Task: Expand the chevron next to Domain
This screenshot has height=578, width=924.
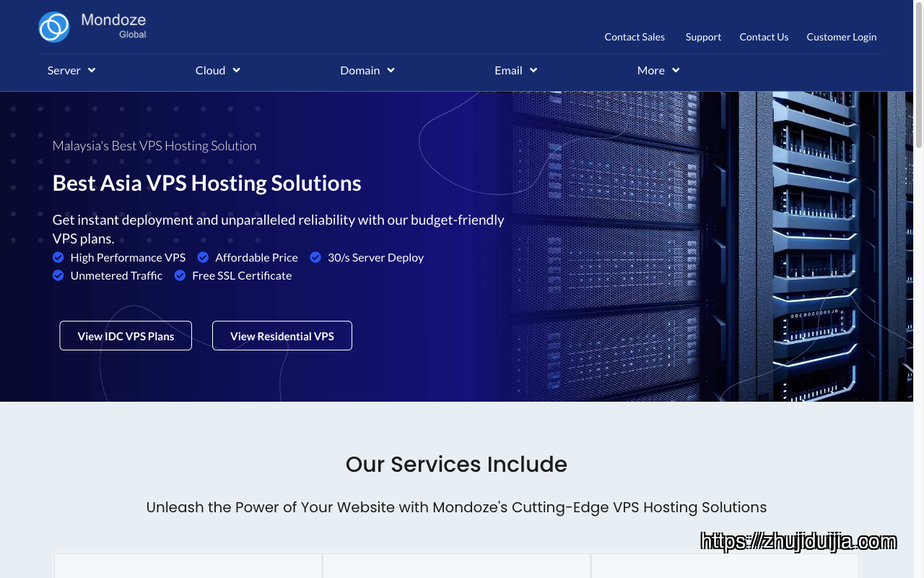Action: (391, 70)
